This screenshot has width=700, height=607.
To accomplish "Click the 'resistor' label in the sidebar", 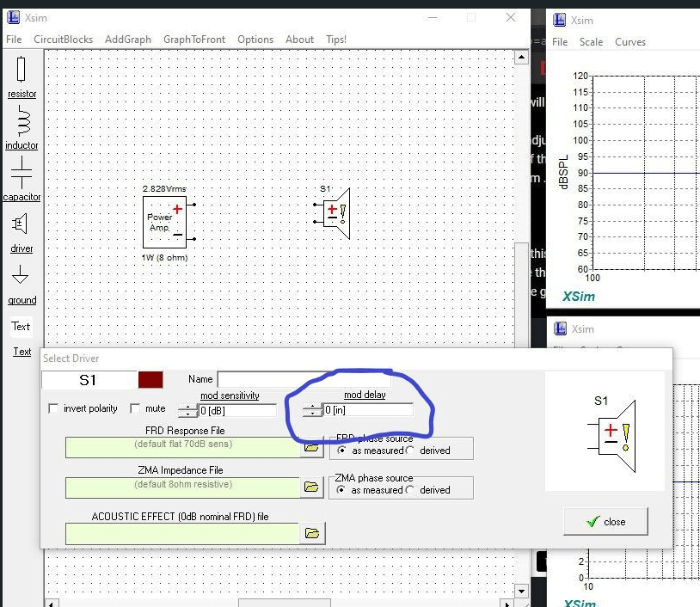I will tap(21, 94).
